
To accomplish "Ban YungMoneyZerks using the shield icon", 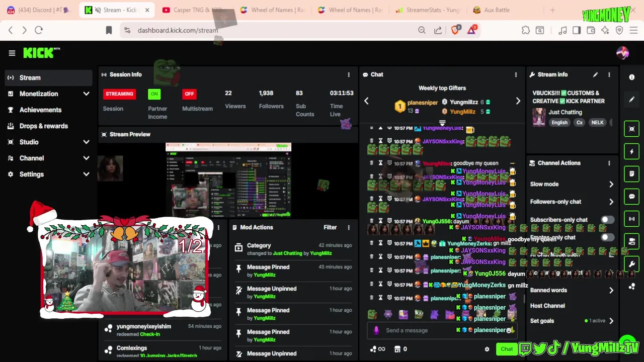I will (389, 243).
